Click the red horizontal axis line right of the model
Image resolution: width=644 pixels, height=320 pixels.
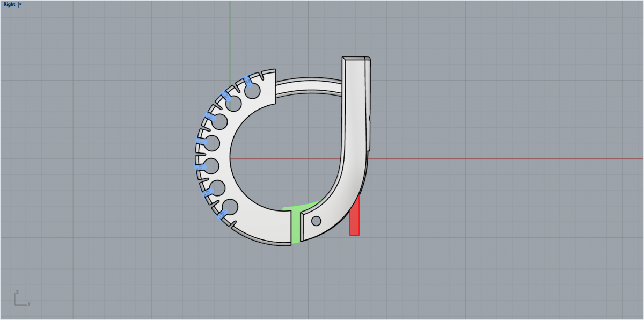coord(483,159)
